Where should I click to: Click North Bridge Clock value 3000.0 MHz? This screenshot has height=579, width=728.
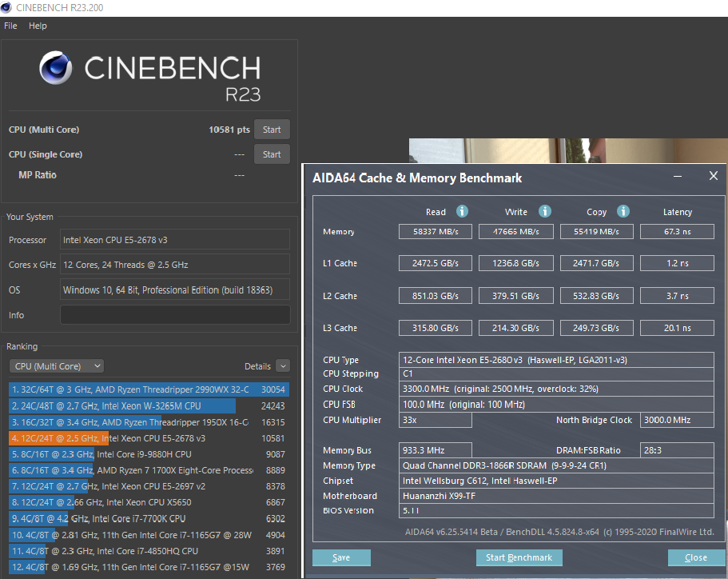(x=677, y=420)
